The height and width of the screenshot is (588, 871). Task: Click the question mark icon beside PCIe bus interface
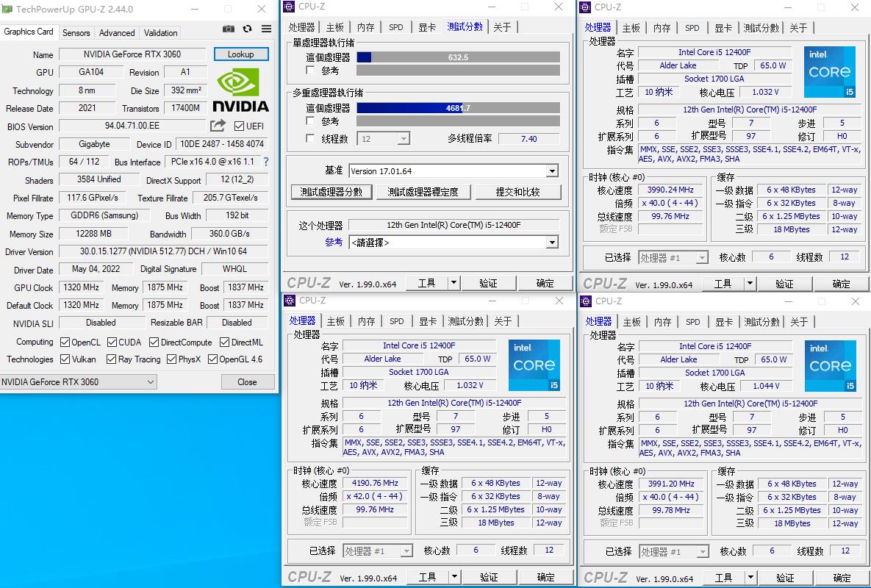point(265,162)
